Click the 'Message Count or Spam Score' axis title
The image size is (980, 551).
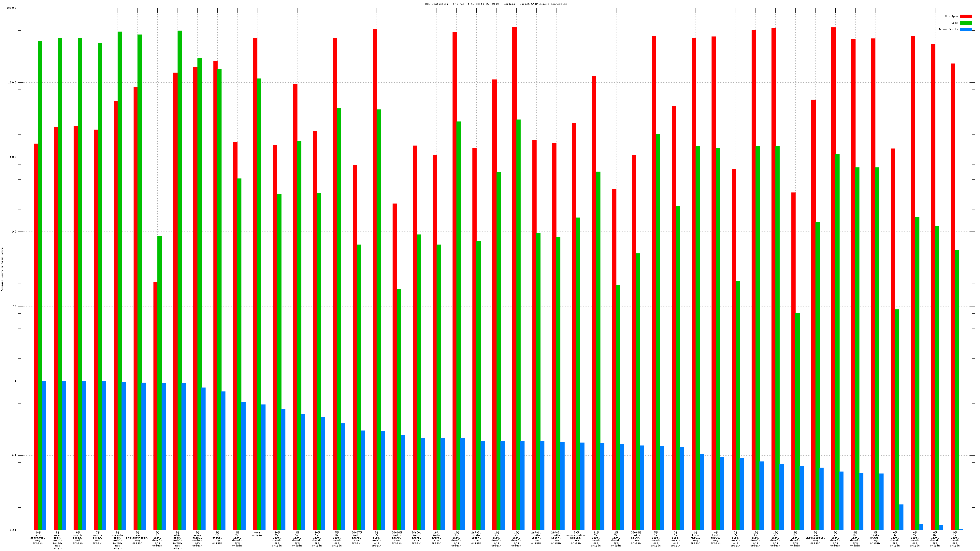pyautogui.click(x=2, y=269)
